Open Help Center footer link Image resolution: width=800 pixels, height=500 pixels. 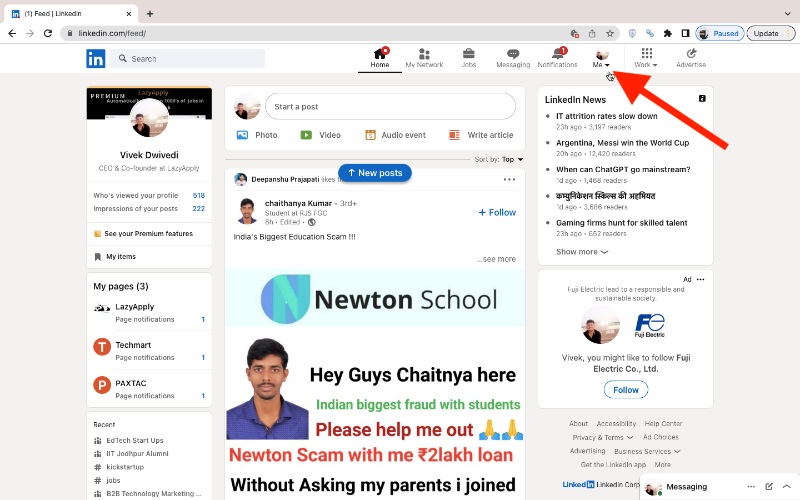(663, 423)
